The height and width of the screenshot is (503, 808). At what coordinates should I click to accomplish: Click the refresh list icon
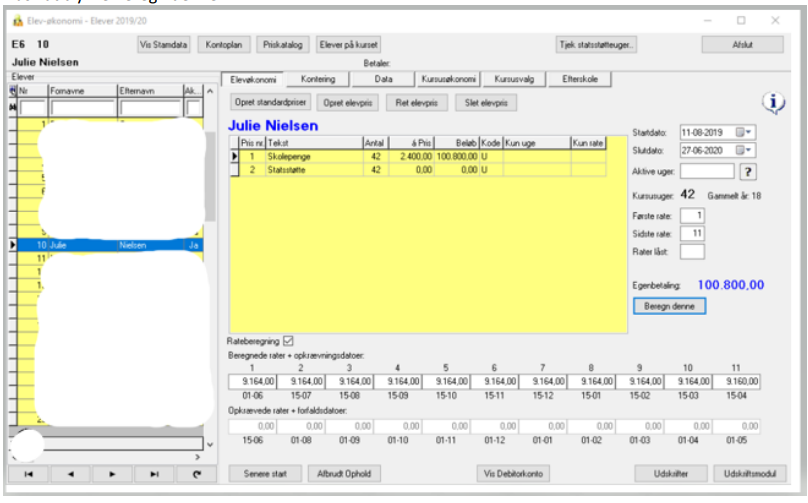click(x=196, y=474)
